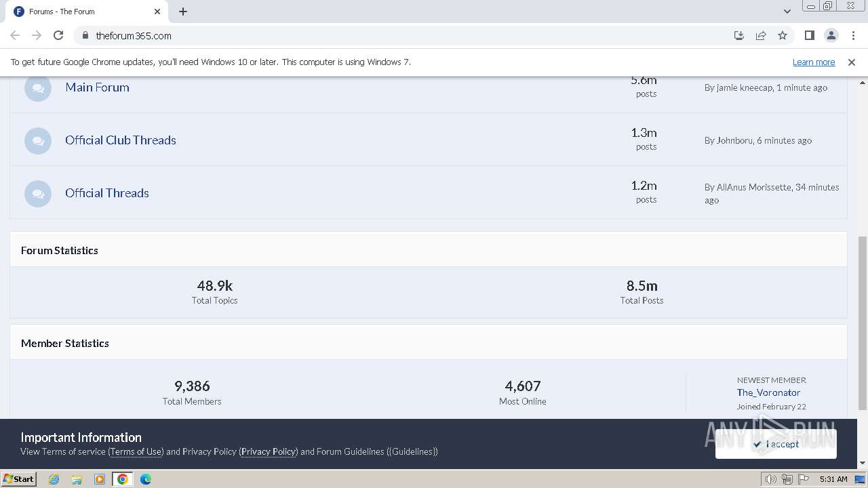This screenshot has width=868, height=488.
Task: Click the Main Forum chat bubble icon
Action: click(38, 88)
